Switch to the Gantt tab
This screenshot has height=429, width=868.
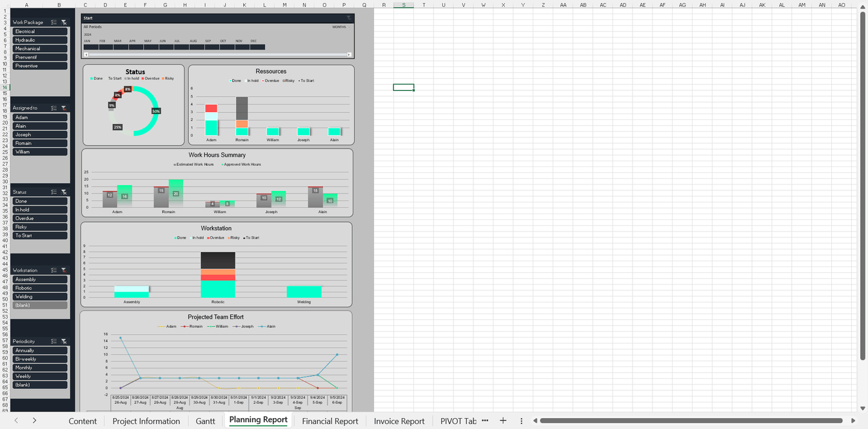205,421
